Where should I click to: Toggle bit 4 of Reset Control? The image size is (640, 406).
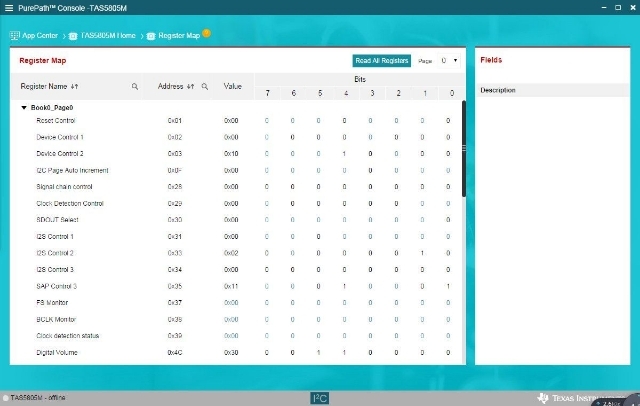pos(344,121)
